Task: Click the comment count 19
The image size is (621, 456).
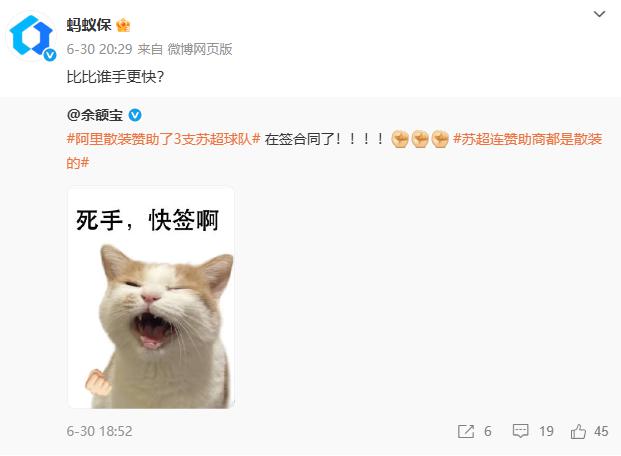Action: tap(546, 431)
